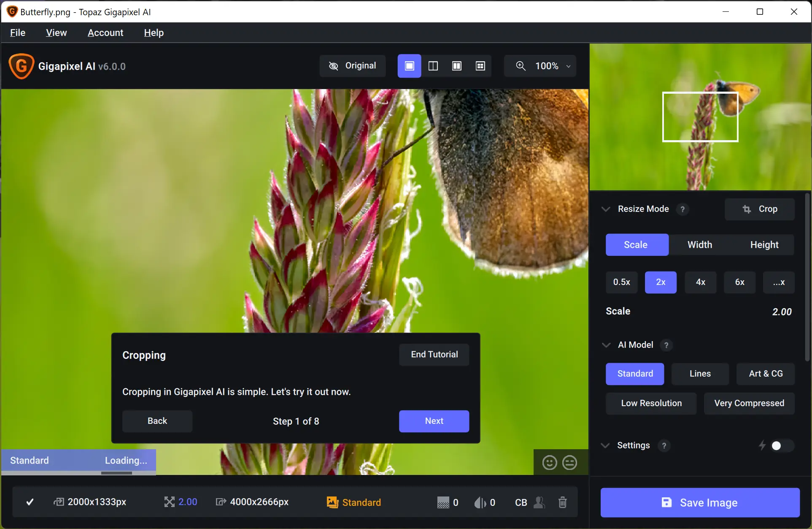
Task: Switch to side-by-side view icon
Action: click(x=456, y=66)
